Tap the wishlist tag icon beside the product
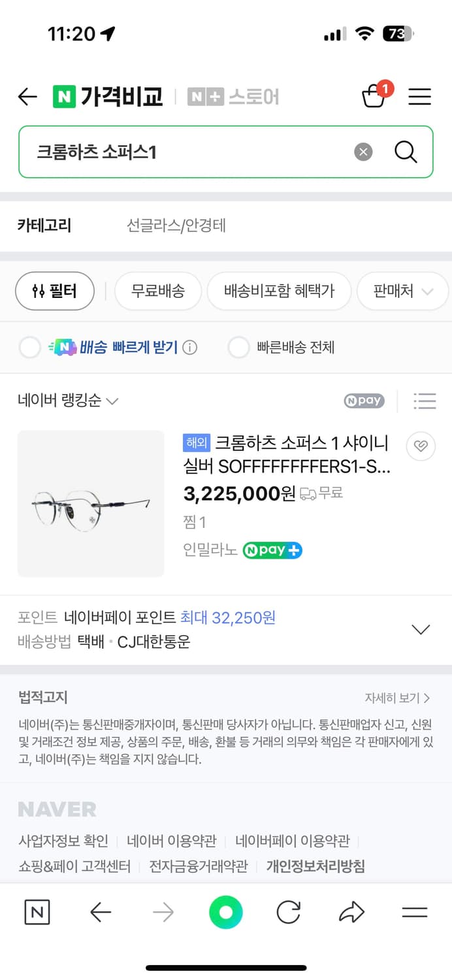This screenshot has height=980, width=452. click(421, 446)
